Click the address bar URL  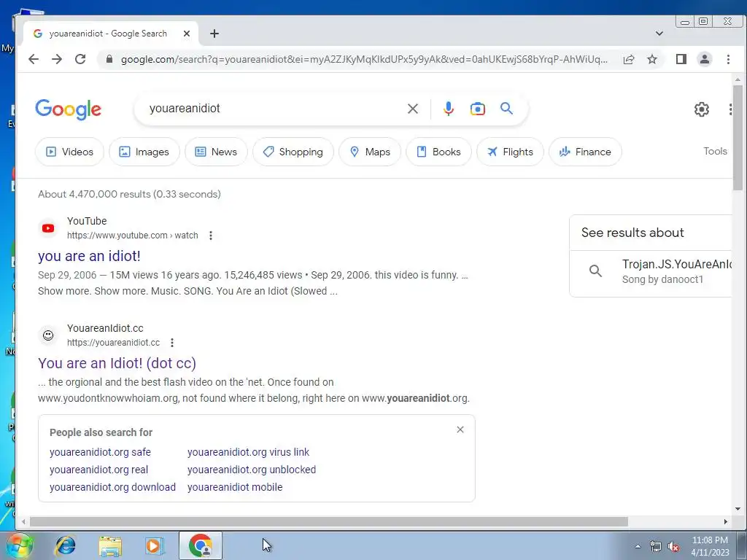click(364, 59)
